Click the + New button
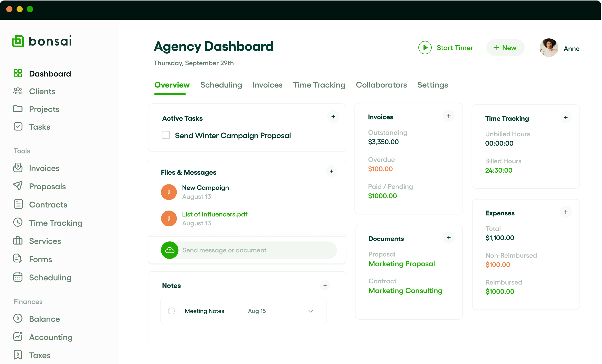Viewport: 602px width, 364px height. (505, 48)
